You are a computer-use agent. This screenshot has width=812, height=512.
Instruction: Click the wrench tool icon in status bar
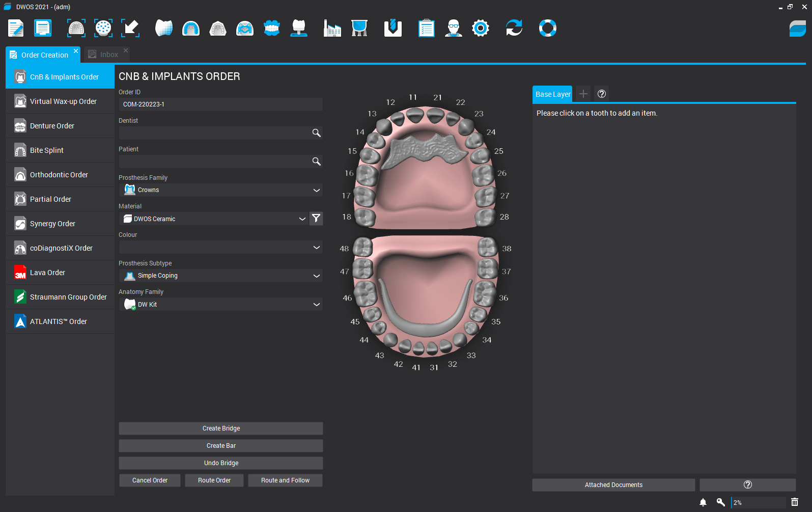tap(720, 502)
